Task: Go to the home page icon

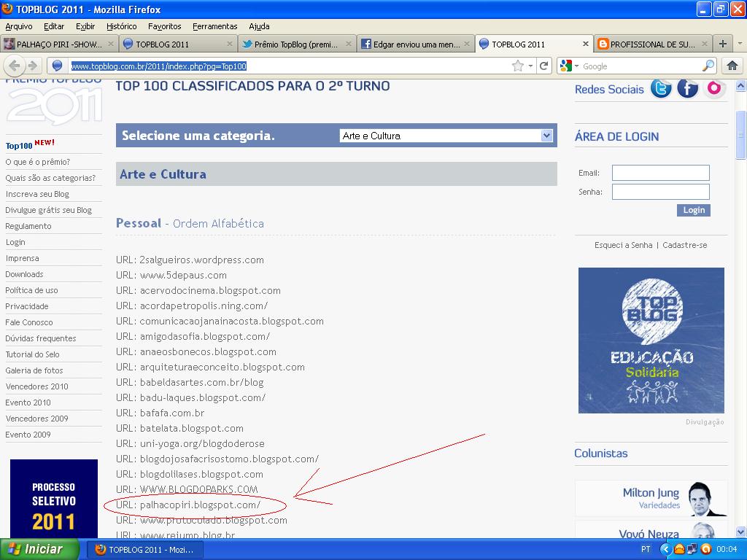Action: 732,66
